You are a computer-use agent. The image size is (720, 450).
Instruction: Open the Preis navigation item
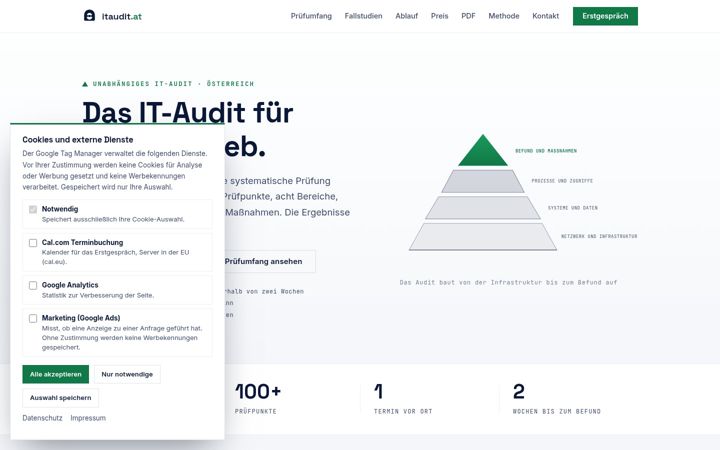point(439,16)
